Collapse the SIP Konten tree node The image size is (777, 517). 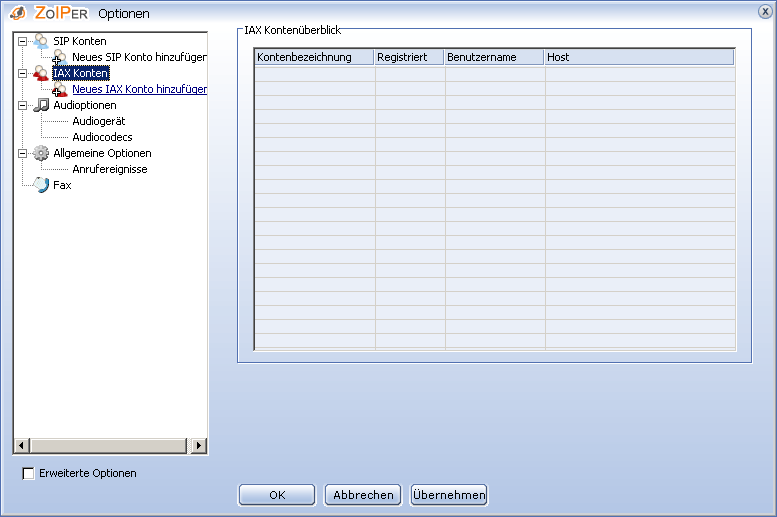(x=22, y=41)
